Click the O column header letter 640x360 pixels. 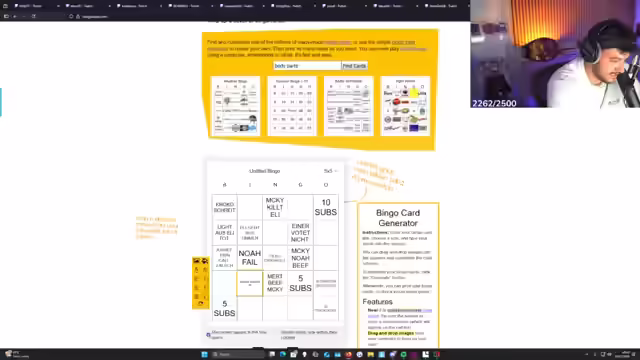[x=326, y=185]
